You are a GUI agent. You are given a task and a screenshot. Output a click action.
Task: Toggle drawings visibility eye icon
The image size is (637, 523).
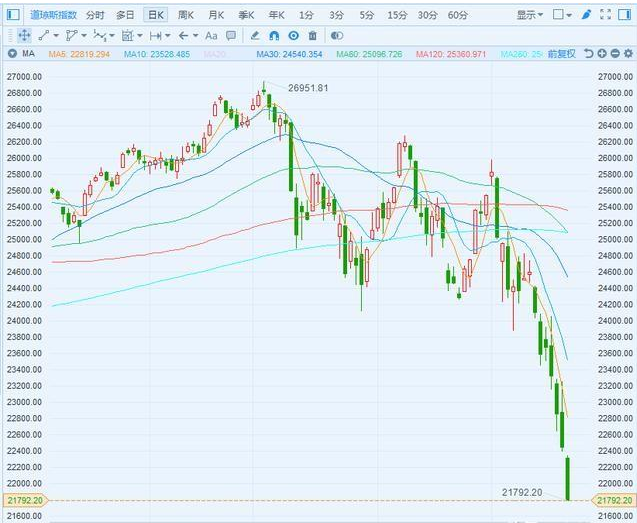(x=293, y=36)
